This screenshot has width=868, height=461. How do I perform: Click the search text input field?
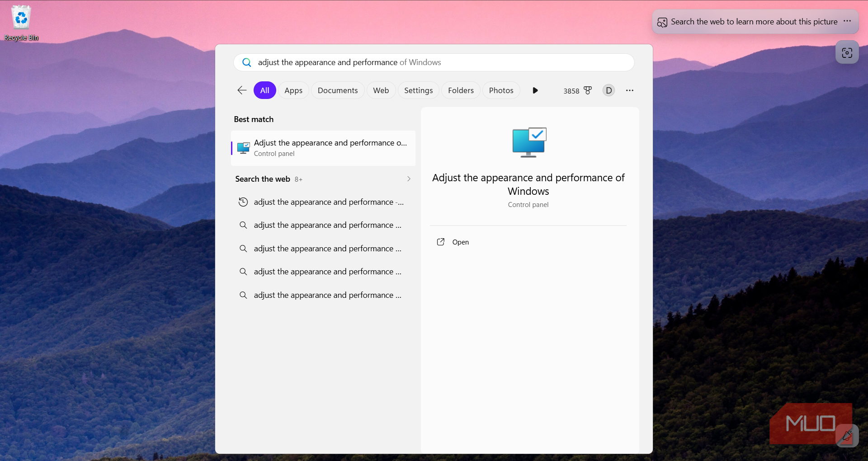point(434,62)
